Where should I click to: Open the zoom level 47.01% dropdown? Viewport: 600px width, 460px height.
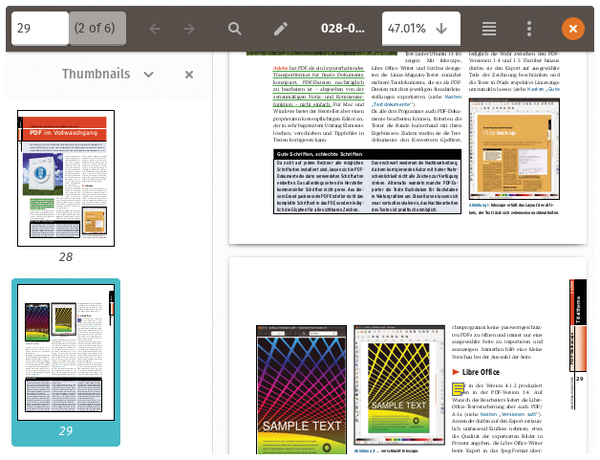pyautogui.click(x=421, y=28)
